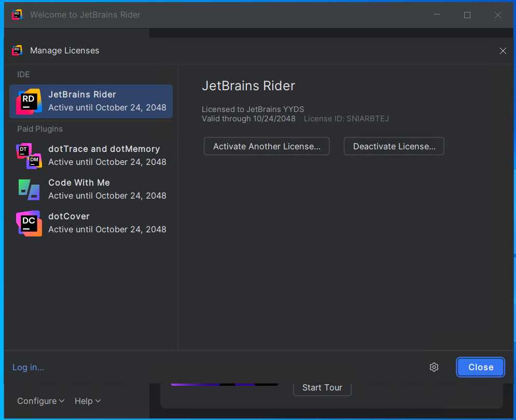
Task: Click the Code With Me plugin icon
Action: point(29,190)
